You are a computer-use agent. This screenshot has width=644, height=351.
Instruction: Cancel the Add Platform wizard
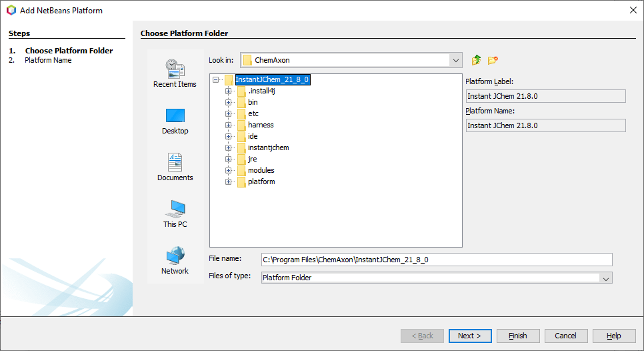point(566,336)
